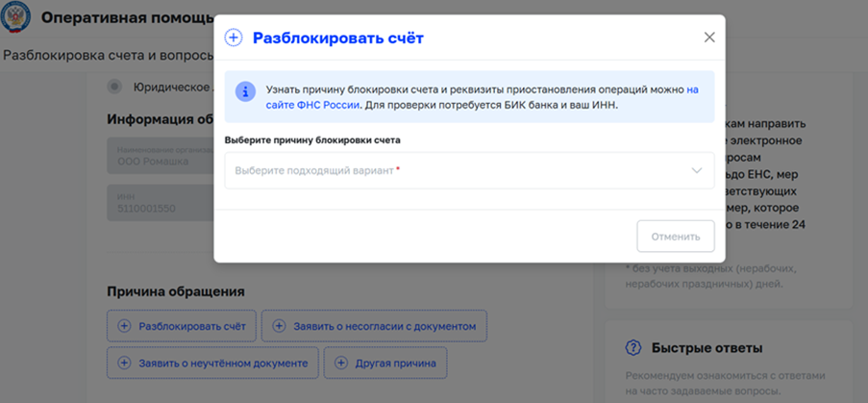Click the Оперативная помощь page title
This screenshot has height=403, width=868.
[x=127, y=18]
